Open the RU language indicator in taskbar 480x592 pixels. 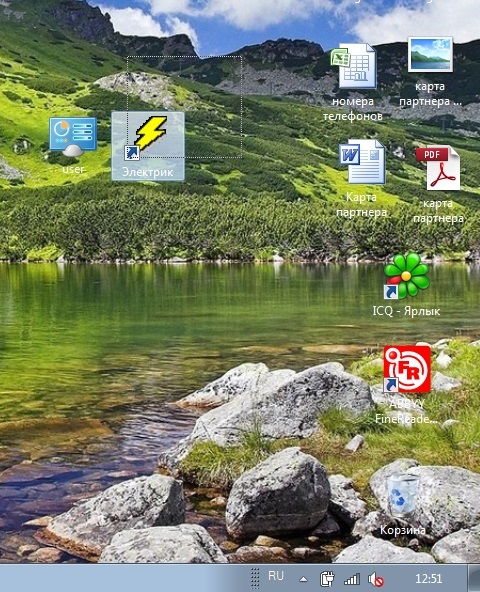pyautogui.click(x=276, y=576)
